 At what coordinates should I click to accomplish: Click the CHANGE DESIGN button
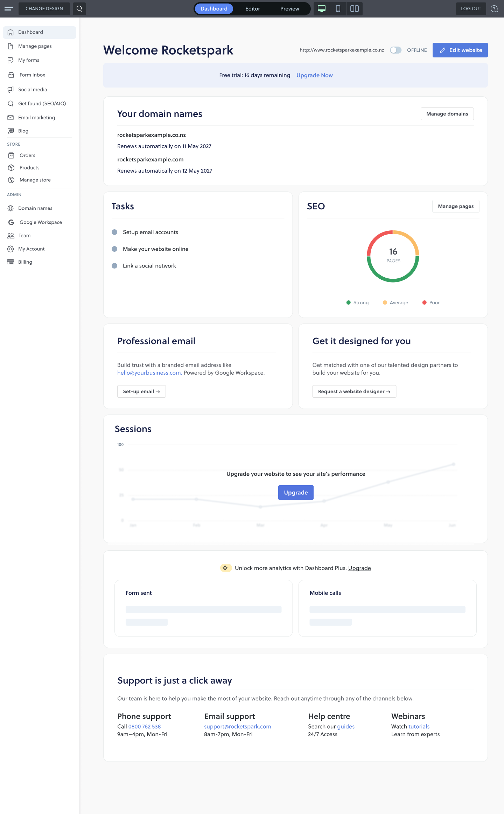pos(44,8)
